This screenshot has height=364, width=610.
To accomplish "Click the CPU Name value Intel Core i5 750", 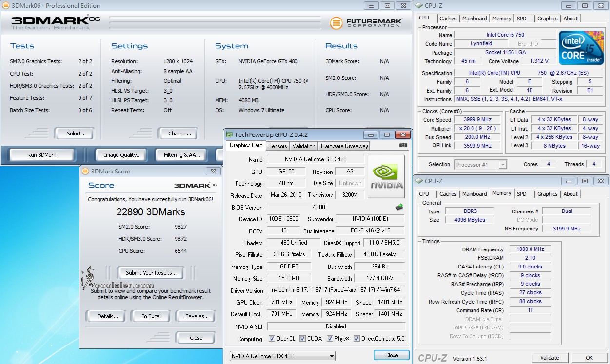I will [x=505, y=35].
